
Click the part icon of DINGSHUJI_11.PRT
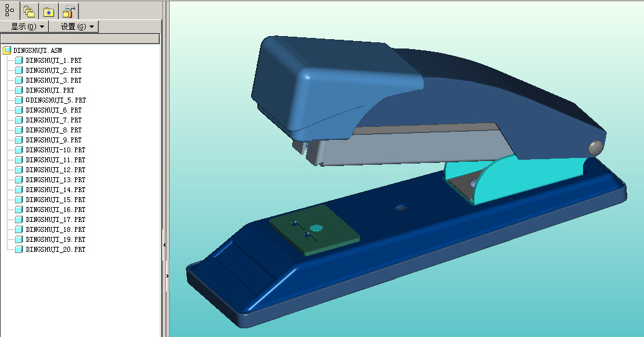click(x=19, y=160)
